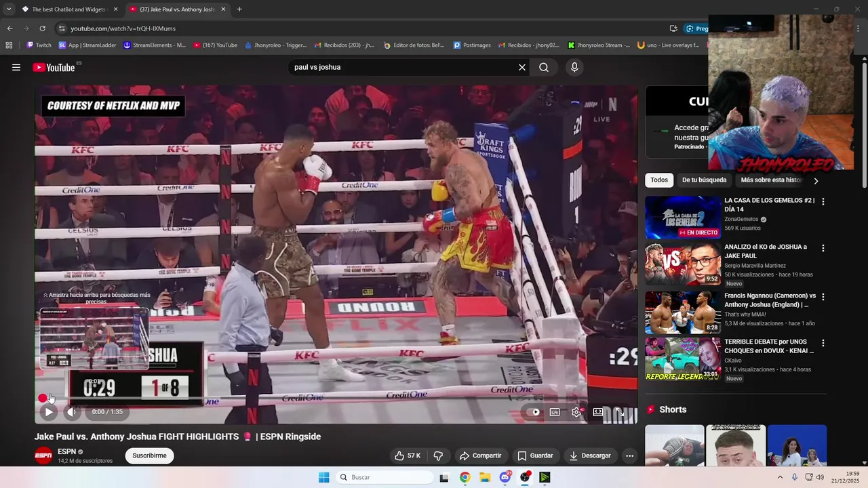This screenshot has height=488, width=868.
Task: Clear the search text with the X
Action: pos(522,67)
